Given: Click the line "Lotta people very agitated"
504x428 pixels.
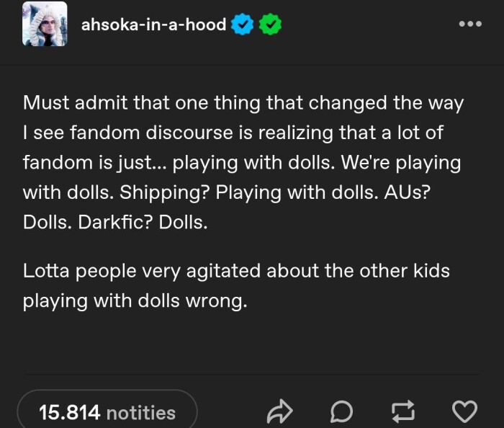Looking at the screenshot, I should (236, 272).
